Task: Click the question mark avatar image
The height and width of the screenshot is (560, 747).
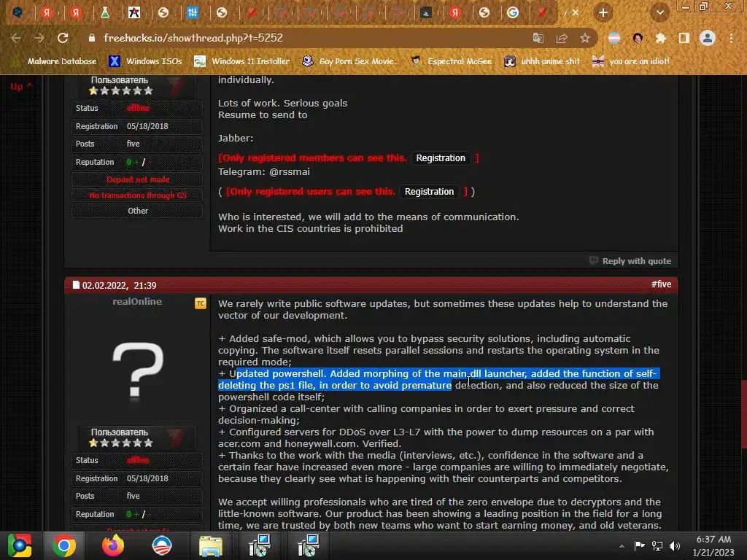Action: pyautogui.click(x=138, y=371)
